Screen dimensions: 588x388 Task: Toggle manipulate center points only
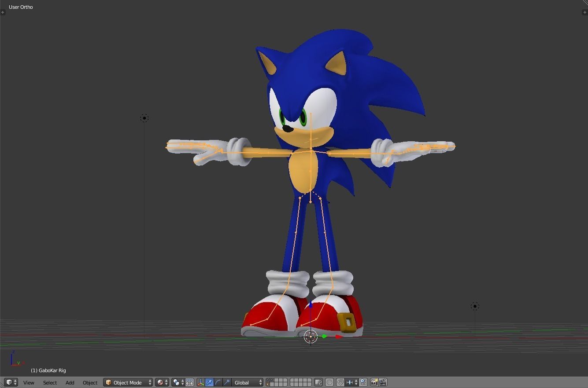click(189, 382)
